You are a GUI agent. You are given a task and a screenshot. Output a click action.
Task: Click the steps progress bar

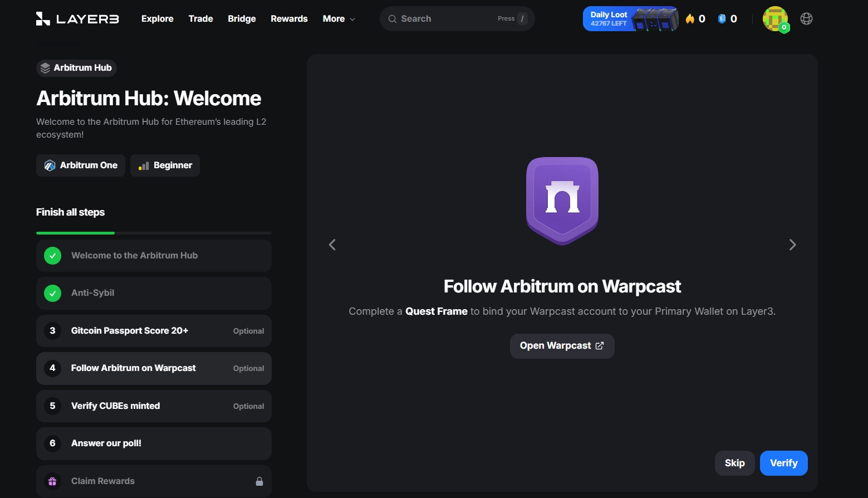[x=154, y=233]
